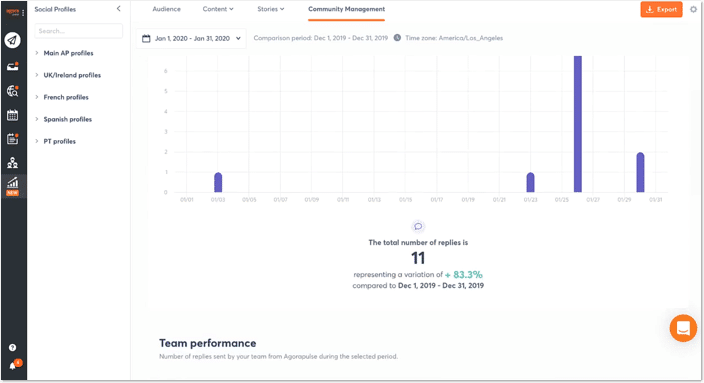704x383 pixels.
Task: Open the reports bar chart icon
Action: (13, 183)
